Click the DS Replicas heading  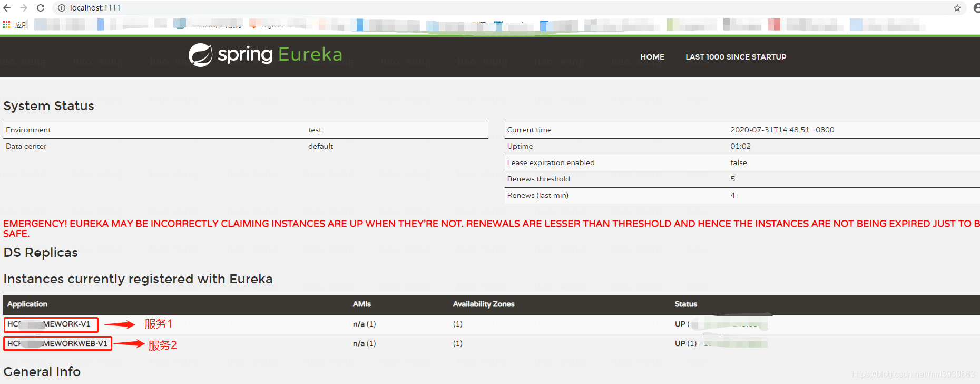tap(41, 253)
